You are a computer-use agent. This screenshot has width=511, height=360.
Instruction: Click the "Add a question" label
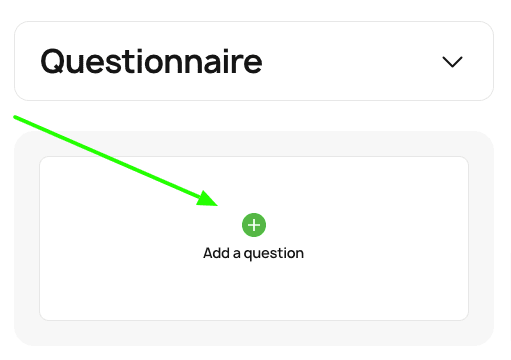[x=253, y=253]
